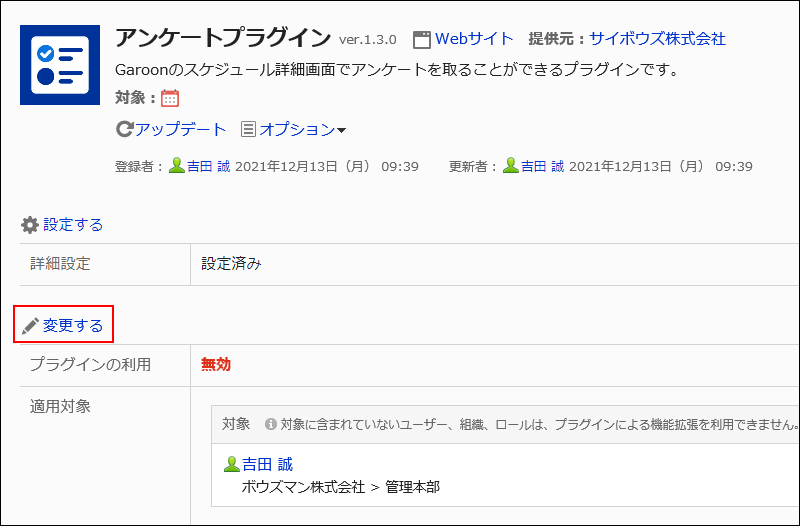This screenshot has width=800, height=526.
Task: Click the list icon beside オプション
Action: click(248, 130)
